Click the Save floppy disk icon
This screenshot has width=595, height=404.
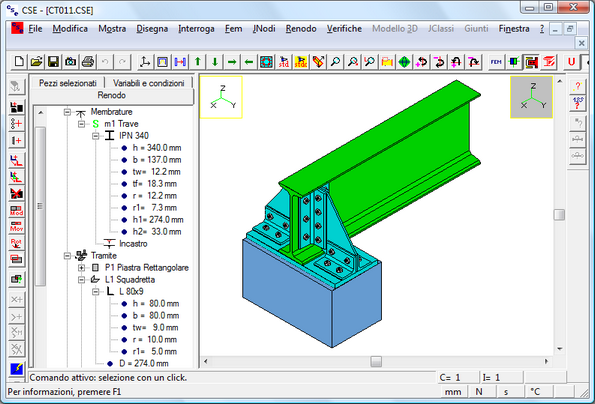click(53, 61)
